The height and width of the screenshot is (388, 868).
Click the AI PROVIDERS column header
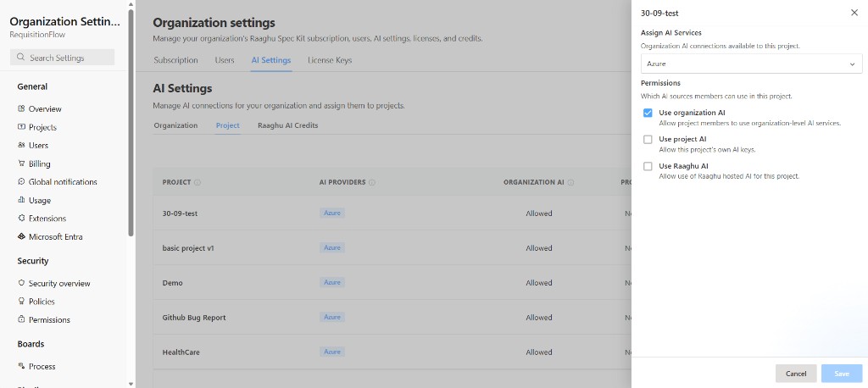[342, 183]
